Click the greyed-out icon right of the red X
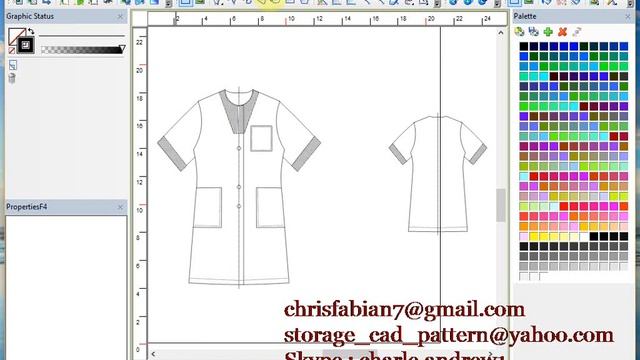Viewport: 640px width, 360px height. (577, 31)
